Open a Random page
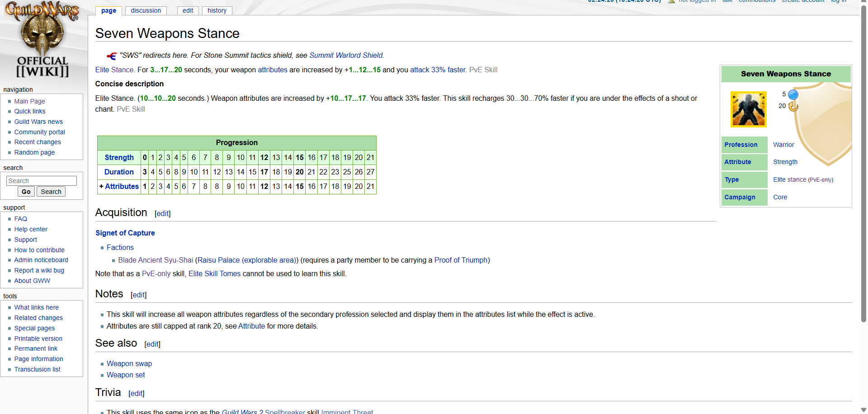The width and height of the screenshot is (868, 414). click(34, 152)
